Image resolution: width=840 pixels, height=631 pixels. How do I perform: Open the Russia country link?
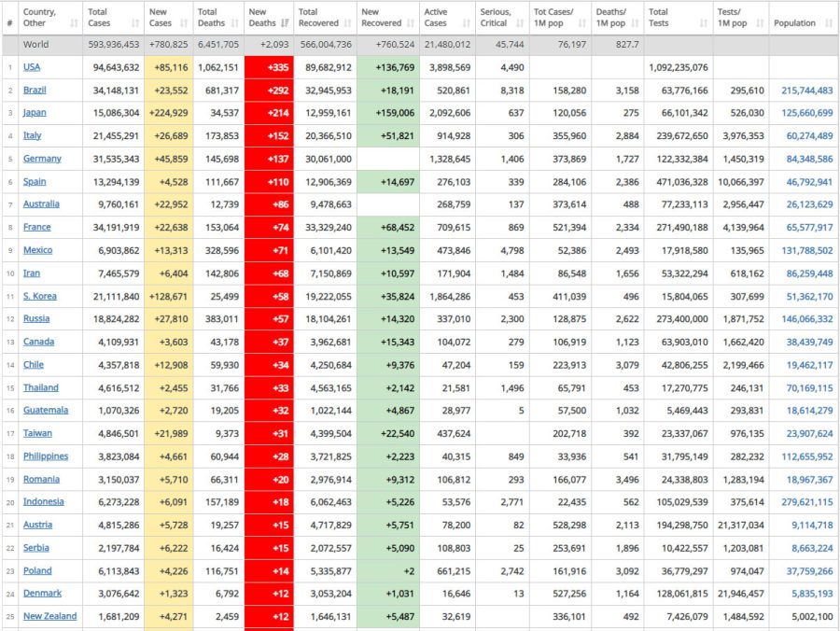point(36,318)
